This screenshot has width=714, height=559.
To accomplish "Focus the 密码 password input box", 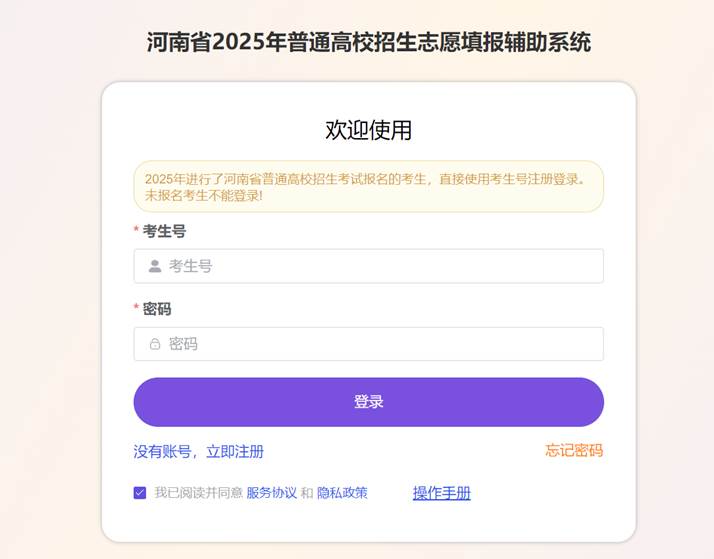I will tap(380, 344).
